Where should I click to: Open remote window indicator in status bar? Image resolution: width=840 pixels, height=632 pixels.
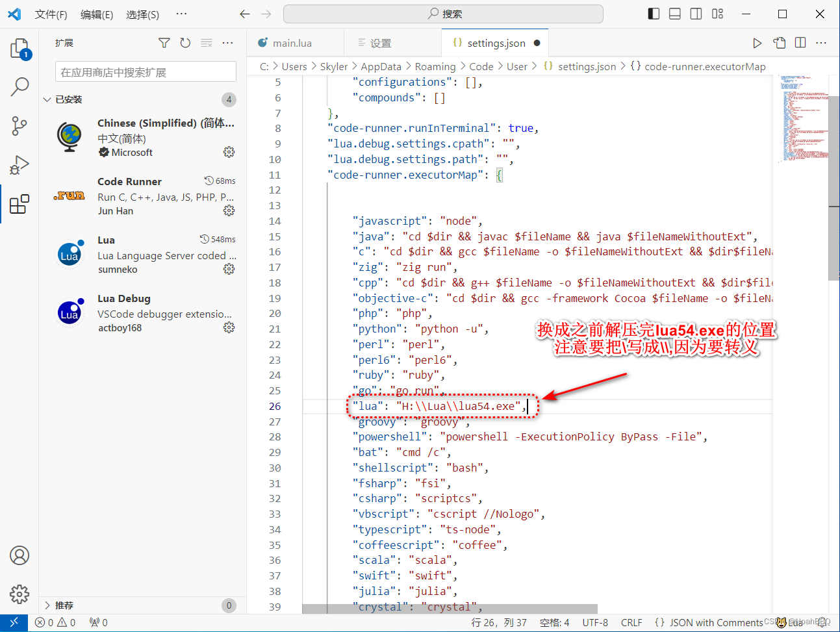point(14,622)
